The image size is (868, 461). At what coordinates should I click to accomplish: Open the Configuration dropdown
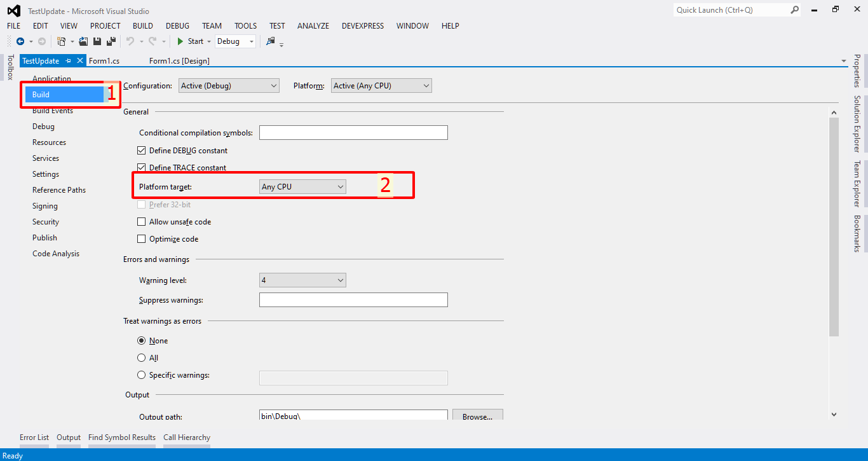[229, 86]
